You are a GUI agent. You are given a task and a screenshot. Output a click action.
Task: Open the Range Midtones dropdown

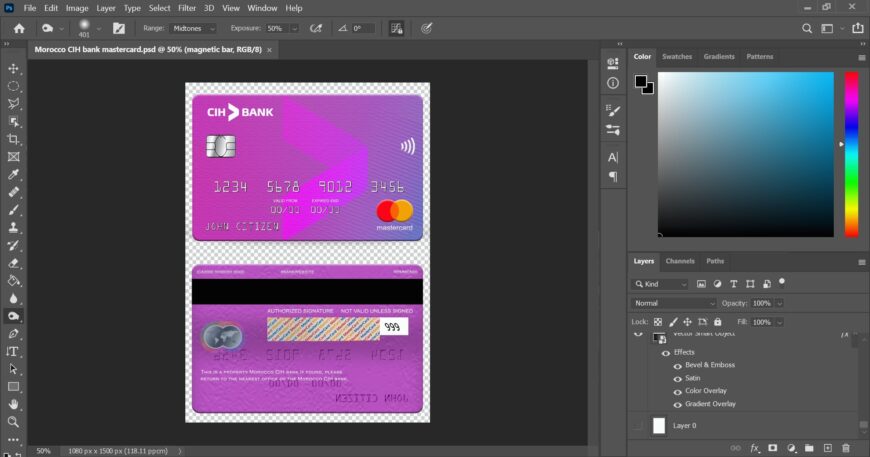pos(193,28)
